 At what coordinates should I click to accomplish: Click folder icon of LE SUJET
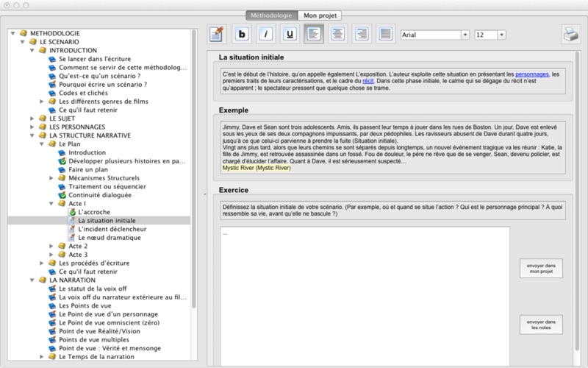(x=43, y=118)
